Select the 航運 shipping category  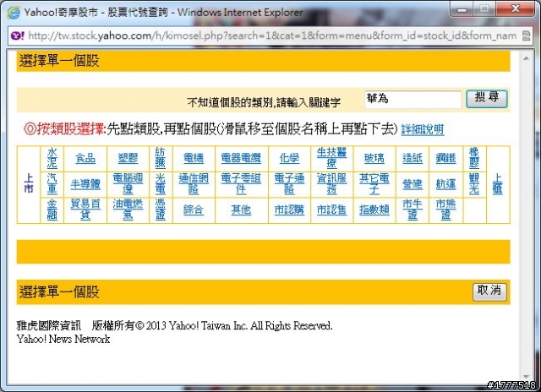pos(445,184)
